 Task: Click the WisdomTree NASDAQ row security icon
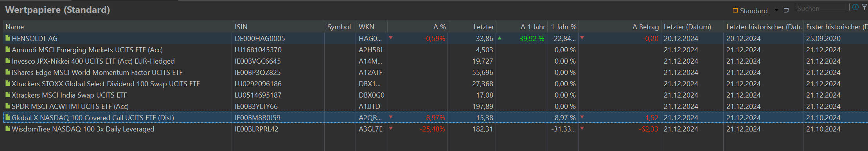pos(7,129)
